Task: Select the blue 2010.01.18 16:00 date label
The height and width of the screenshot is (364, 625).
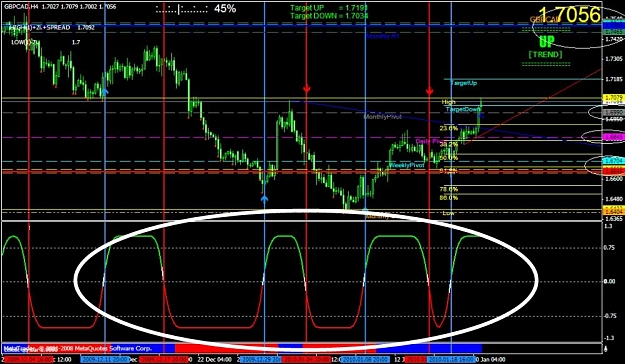Action: pos(452,360)
